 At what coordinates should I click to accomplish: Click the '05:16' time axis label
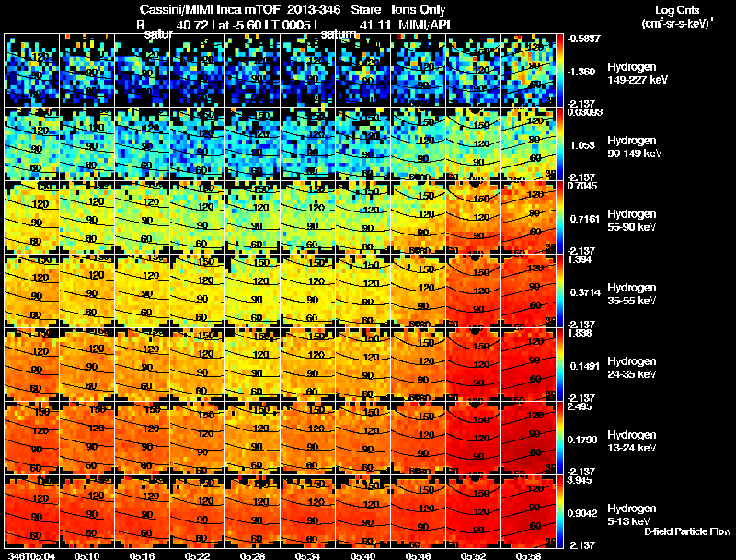[142, 555]
